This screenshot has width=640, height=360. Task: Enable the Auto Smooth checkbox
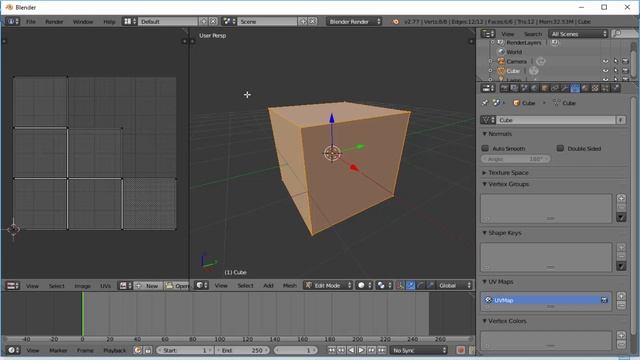pos(485,148)
